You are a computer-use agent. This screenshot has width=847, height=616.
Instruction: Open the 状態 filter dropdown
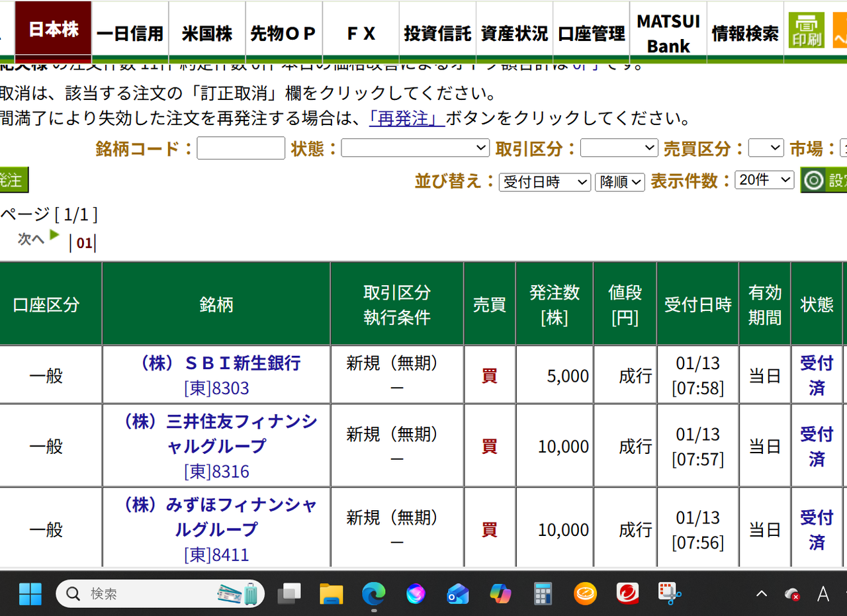pyautogui.click(x=415, y=148)
